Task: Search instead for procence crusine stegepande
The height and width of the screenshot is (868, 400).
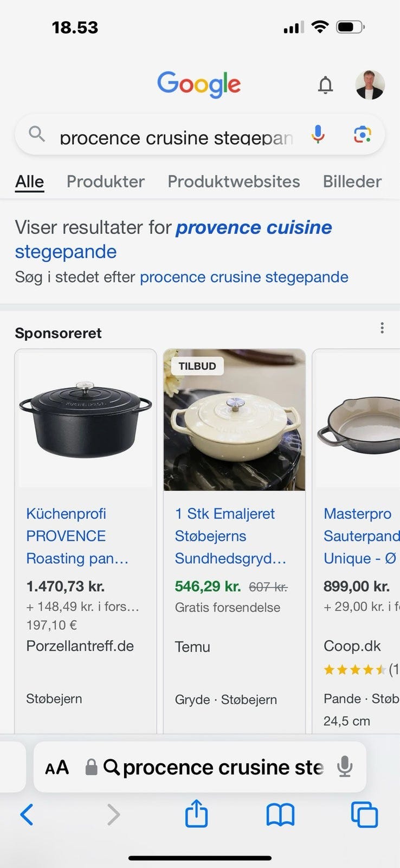Action: (244, 277)
